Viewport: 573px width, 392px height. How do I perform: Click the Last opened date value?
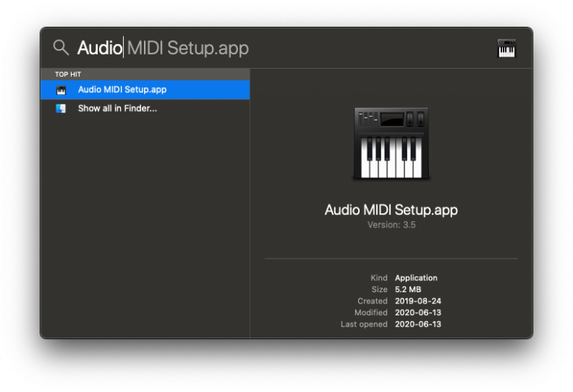tap(418, 324)
